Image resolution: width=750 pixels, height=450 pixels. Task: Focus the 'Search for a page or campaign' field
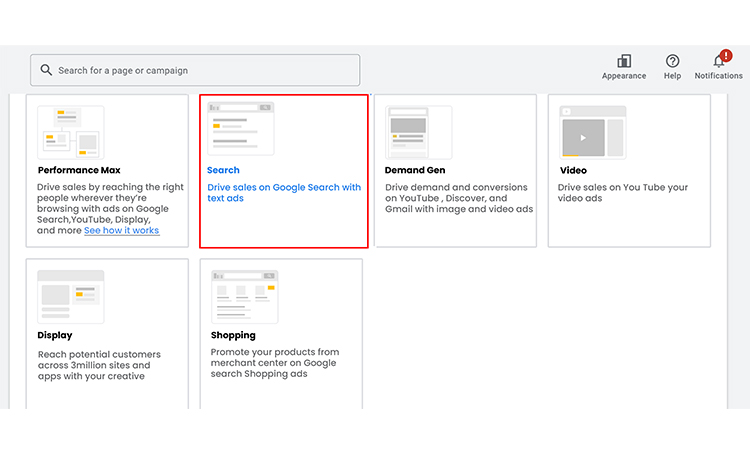point(195,70)
